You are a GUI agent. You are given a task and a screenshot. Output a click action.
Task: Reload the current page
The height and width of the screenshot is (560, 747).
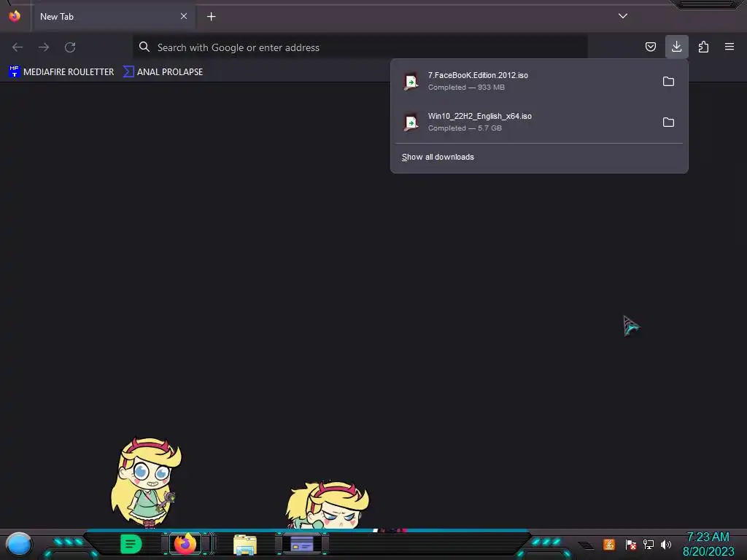[x=70, y=47]
